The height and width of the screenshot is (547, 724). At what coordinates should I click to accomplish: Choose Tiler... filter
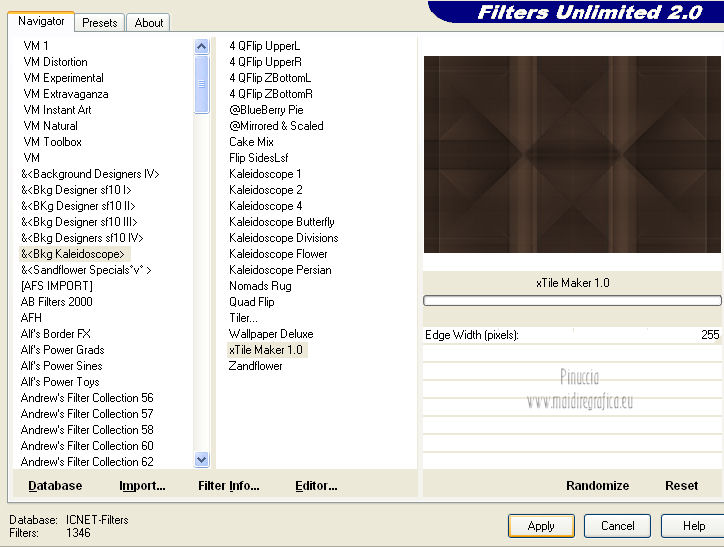tap(244, 318)
